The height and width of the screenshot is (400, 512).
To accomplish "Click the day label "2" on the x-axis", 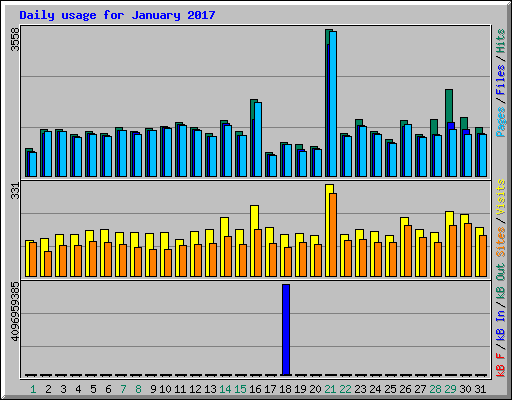I will 48,389.
